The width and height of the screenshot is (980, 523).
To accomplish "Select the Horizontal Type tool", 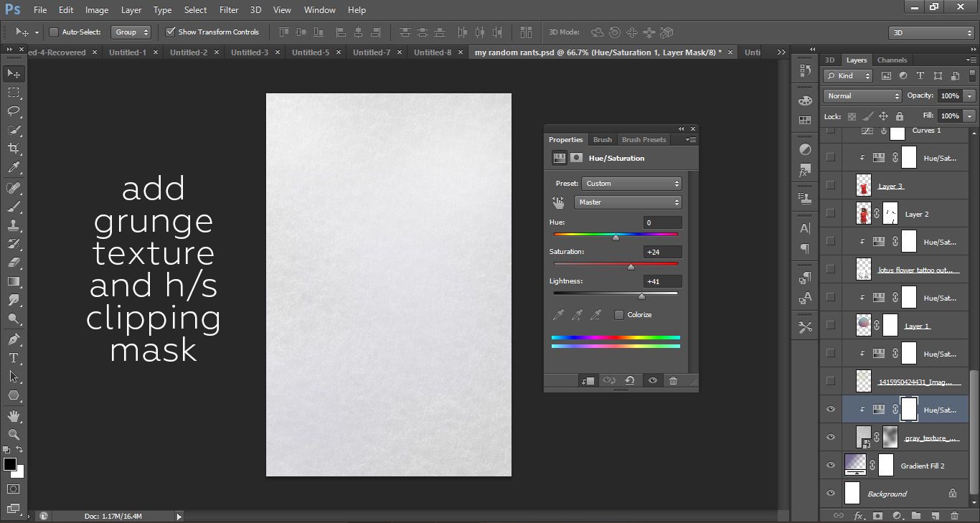I will pos(14,358).
